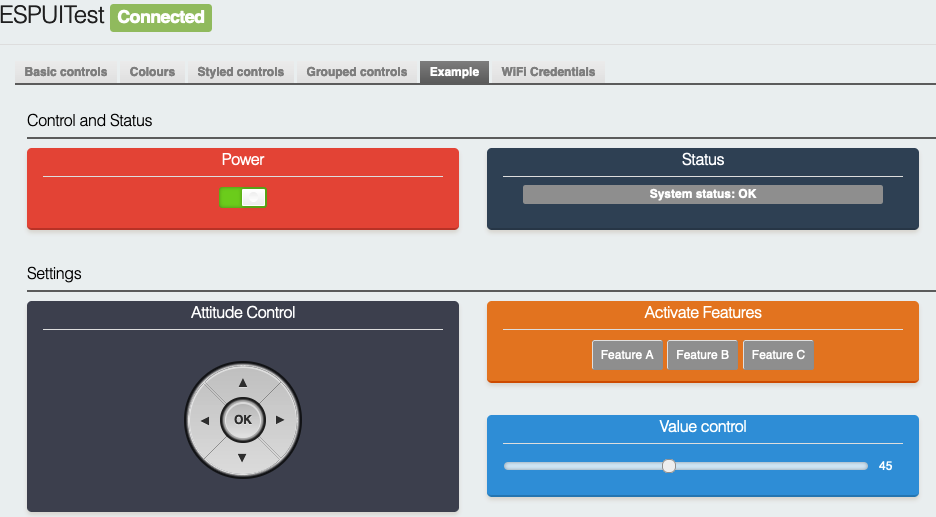The width and height of the screenshot is (936, 517).
Task: Click the System status: OK label
Action: coord(702,194)
